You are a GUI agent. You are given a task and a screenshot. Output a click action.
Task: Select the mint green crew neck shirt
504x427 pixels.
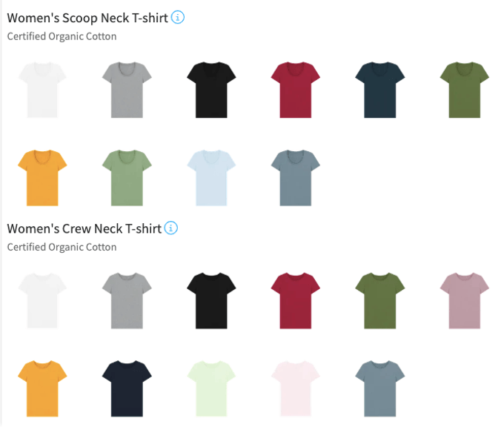tap(211, 388)
